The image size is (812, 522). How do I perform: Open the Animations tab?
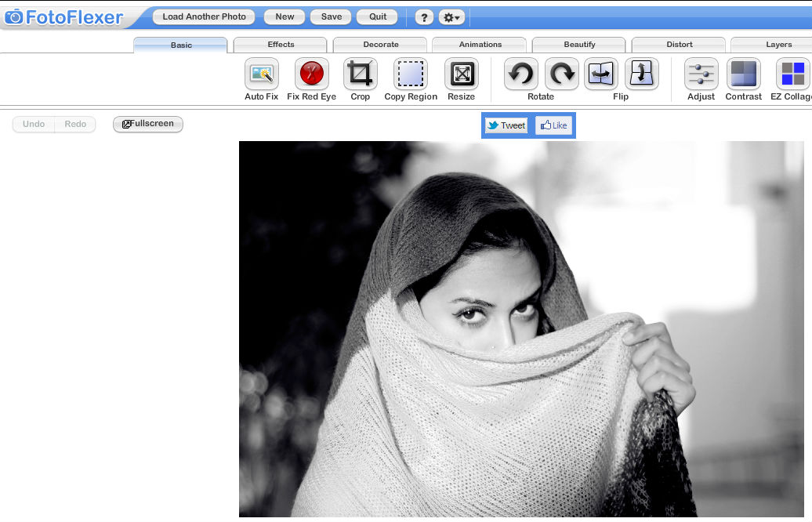pos(480,45)
